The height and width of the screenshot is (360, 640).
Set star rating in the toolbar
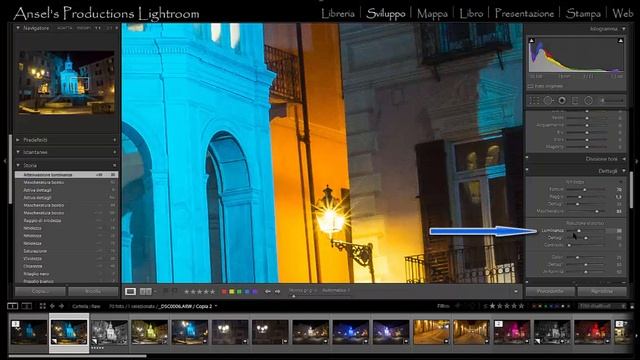coord(199,291)
